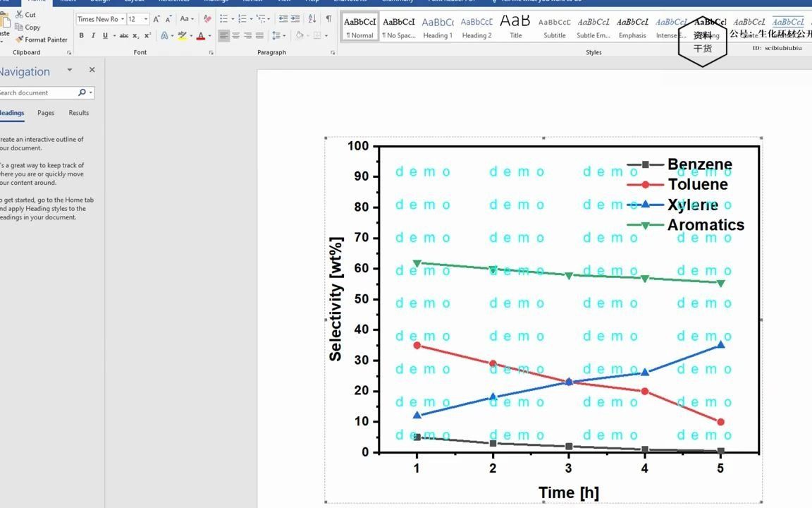Viewport: 812px width, 508px height.
Task: Click the Text Effects icon
Action: 164,36
